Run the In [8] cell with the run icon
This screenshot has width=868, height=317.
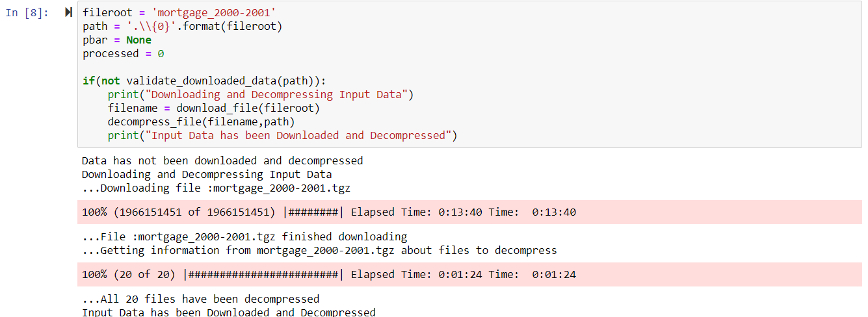(69, 13)
